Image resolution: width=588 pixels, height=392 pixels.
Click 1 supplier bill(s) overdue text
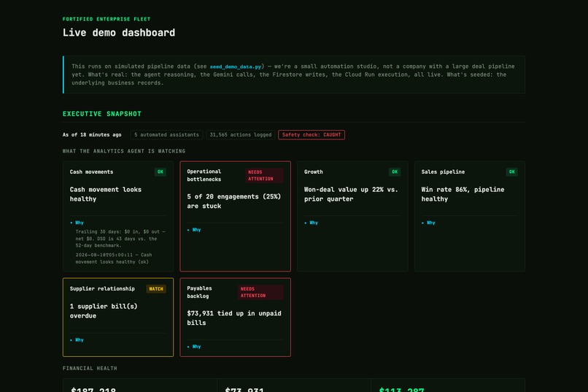pyautogui.click(x=104, y=311)
